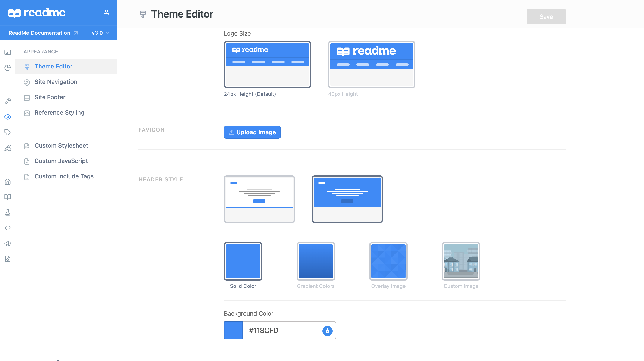Click the megaphone changelog sidebar icon
644x361 pixels.
[8, 243]
